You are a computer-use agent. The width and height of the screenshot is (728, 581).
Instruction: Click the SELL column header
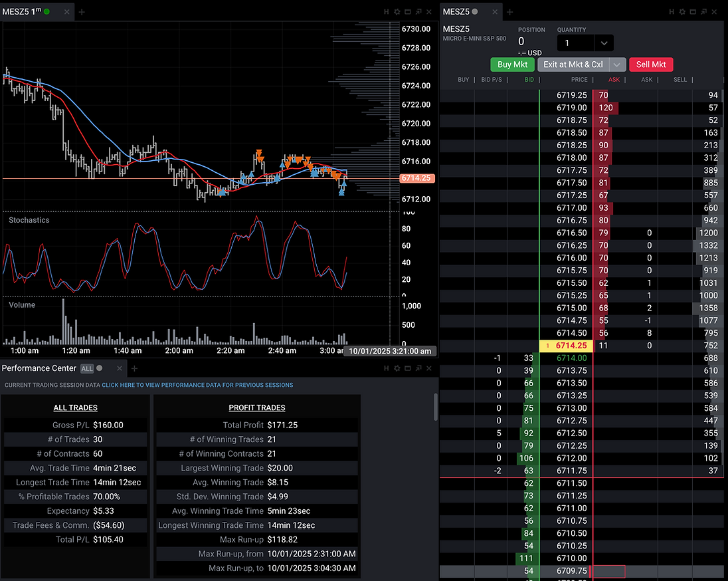pyautogui.click(x=680, y=80)
